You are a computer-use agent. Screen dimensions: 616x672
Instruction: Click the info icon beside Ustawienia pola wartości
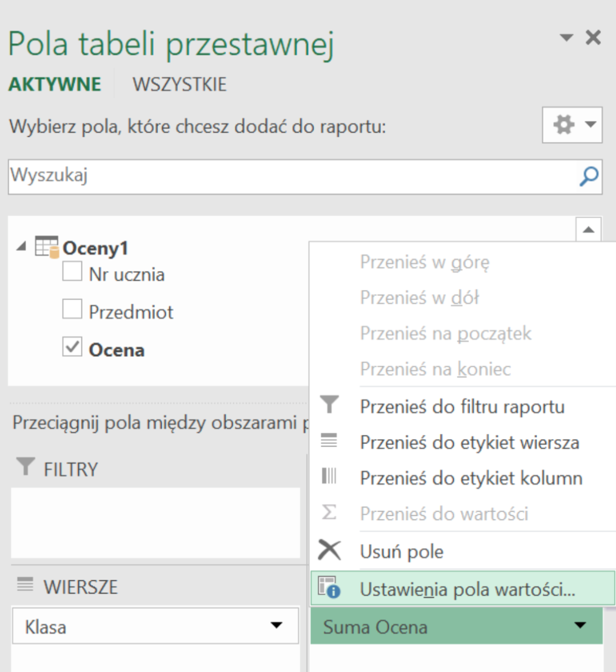click(329, 587)
